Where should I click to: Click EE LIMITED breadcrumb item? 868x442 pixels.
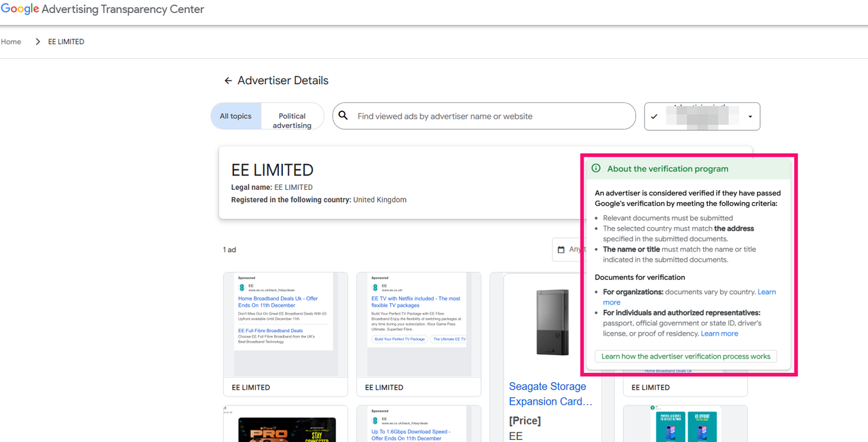[x=66, y=41]
